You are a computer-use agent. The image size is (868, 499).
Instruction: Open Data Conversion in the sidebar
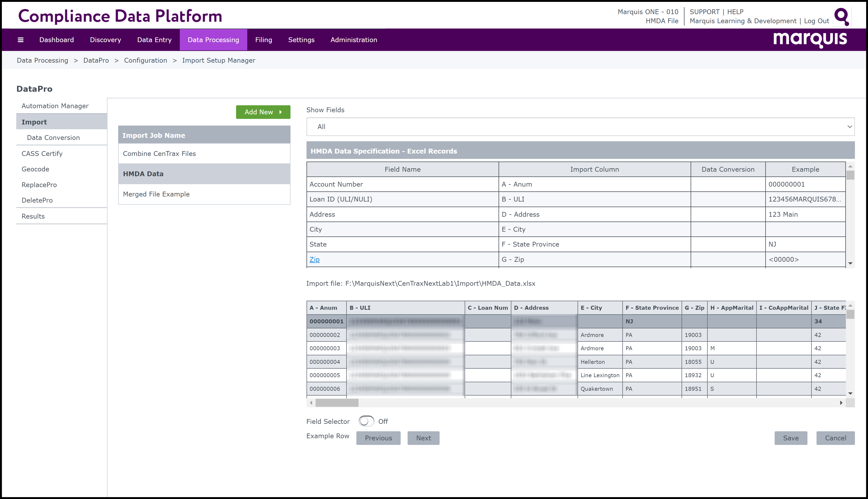point(53,138)
